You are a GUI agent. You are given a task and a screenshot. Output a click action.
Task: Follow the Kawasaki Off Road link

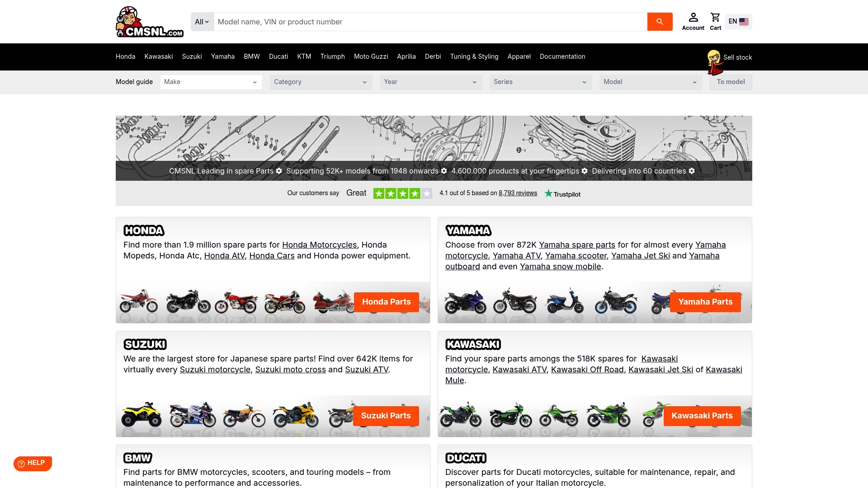(x=587, y=370)
